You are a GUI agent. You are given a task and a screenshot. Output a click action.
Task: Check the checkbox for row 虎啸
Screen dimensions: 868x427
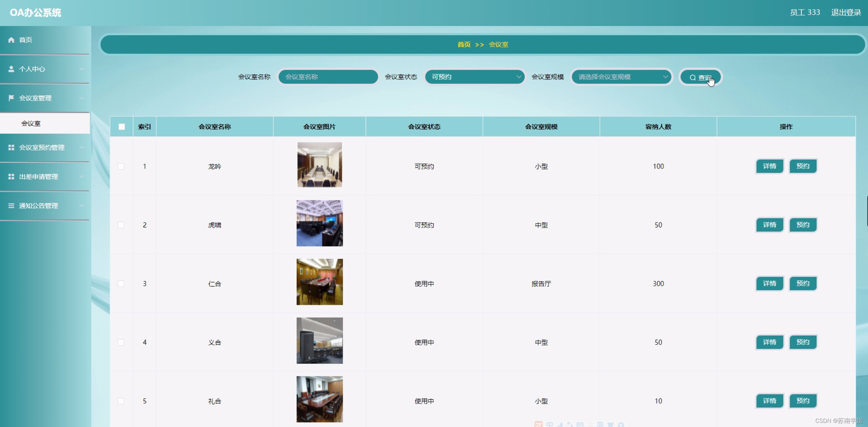coord(121,225)
